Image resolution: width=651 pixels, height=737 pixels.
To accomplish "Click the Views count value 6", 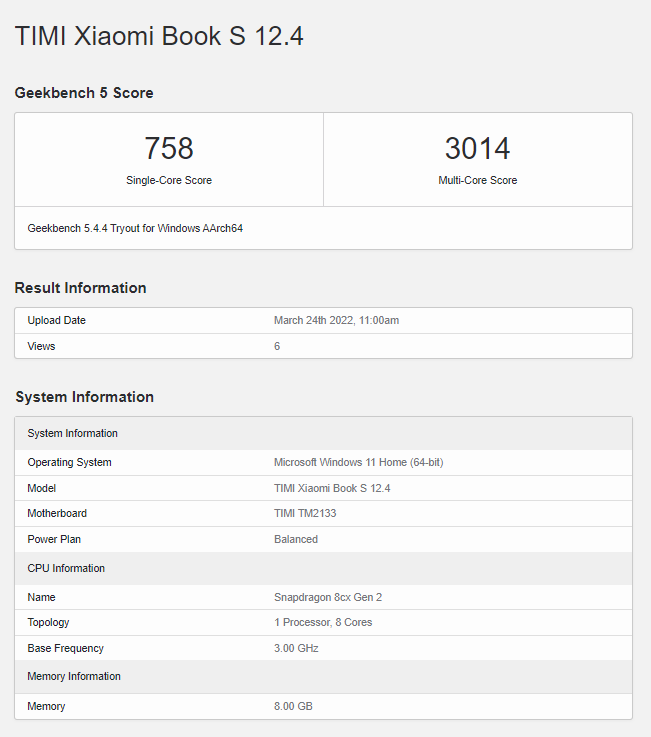I will (x=277, y=346).
